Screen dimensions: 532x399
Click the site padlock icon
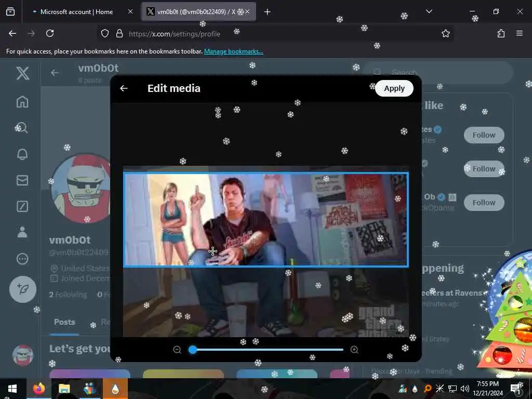pos(119,33)
